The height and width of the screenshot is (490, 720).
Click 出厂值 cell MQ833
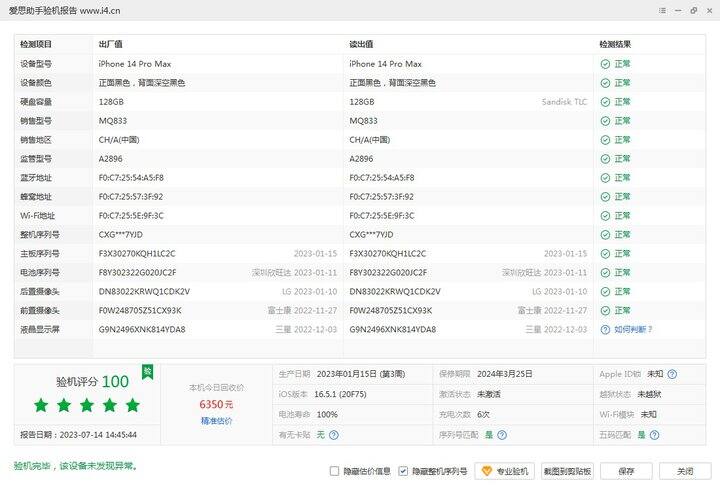[112, 121]
